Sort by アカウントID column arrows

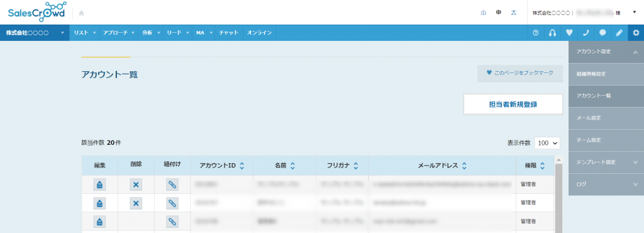point(242,166)
